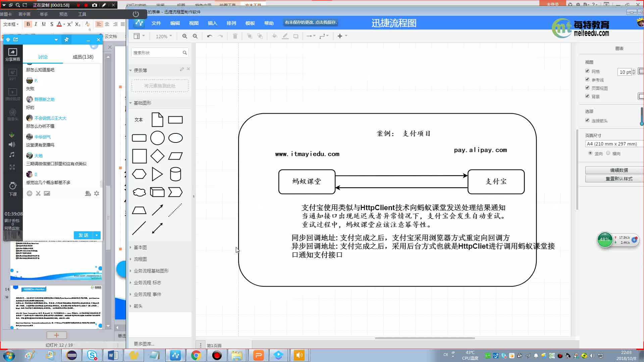Select the 竖向 portrait radio button

click(590, 153)
